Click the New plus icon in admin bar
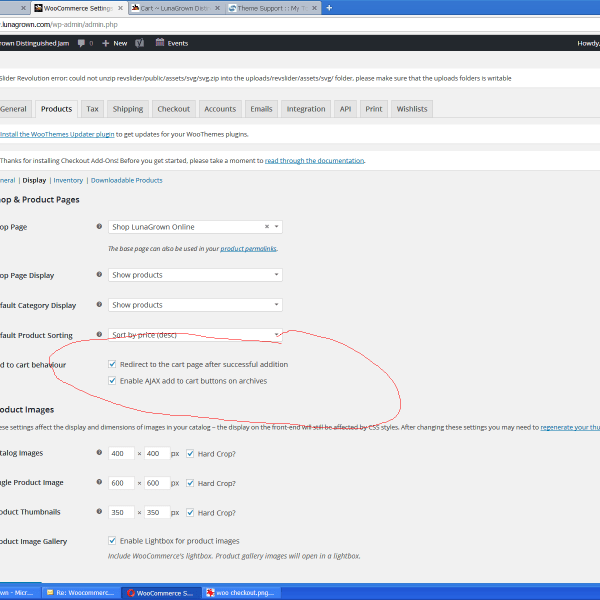 coord(106,43)
